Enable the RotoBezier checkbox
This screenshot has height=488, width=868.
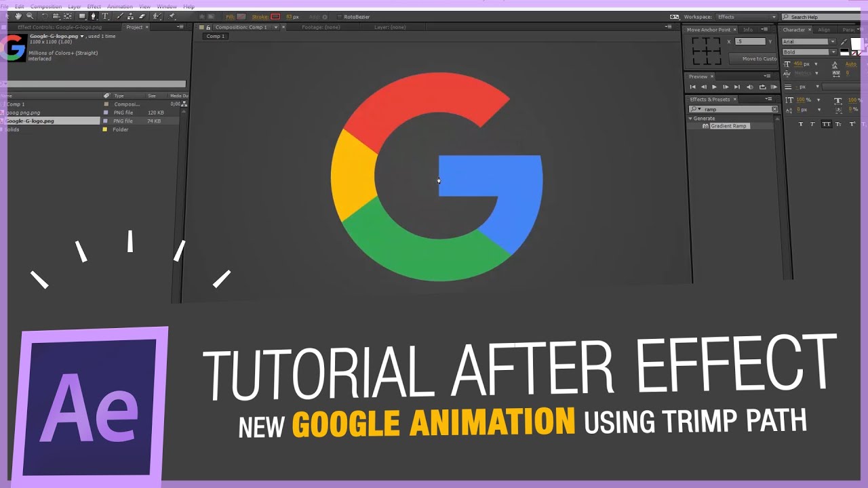(x=339, y=16)
